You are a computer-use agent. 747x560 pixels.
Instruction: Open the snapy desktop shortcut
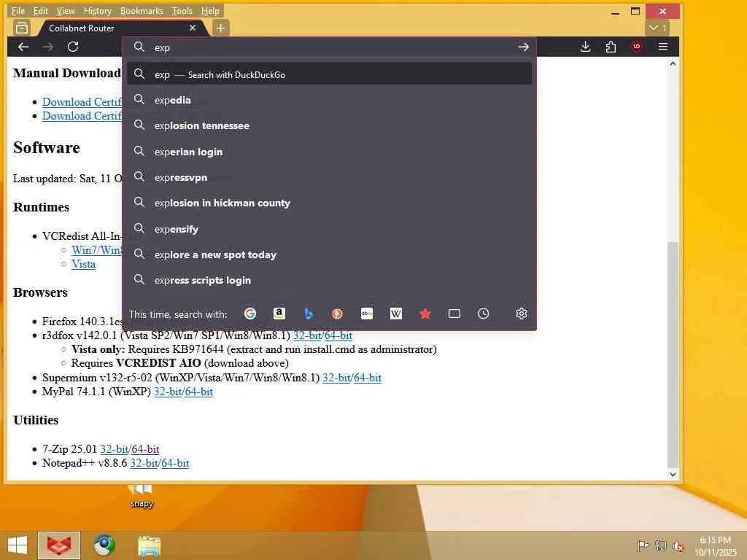(x=141, y=497)
